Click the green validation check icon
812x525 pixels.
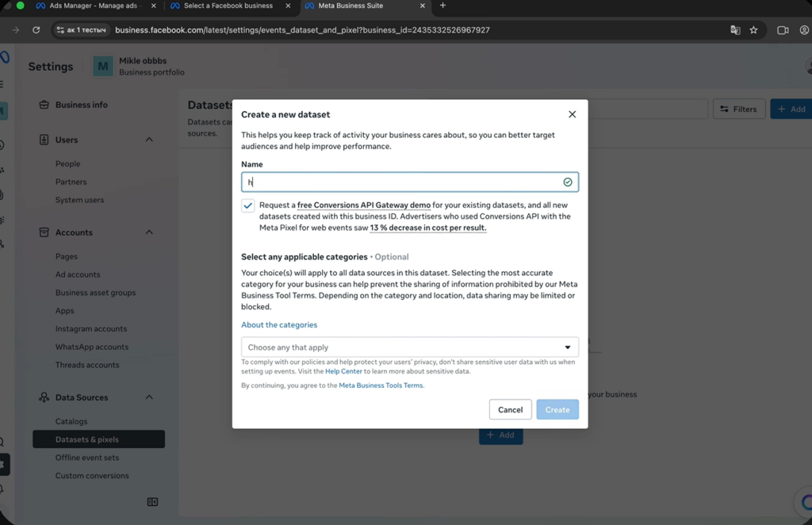[568, 182]
